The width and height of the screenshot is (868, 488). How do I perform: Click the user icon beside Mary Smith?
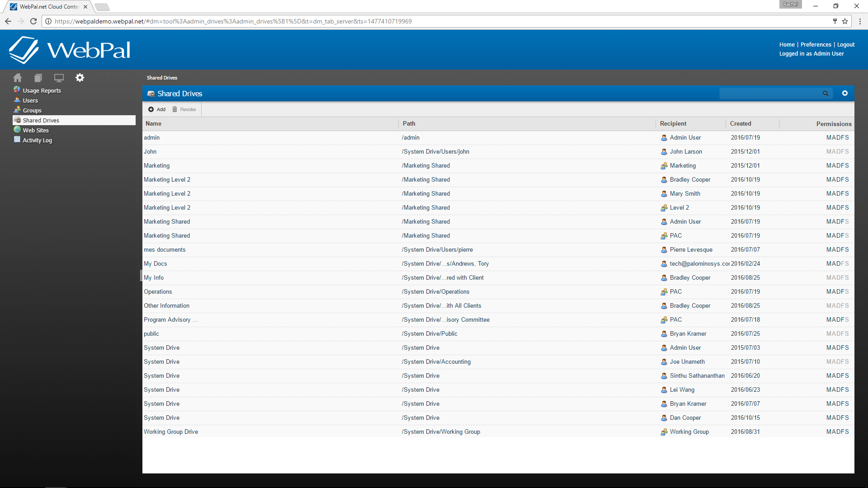click(664, 194)
